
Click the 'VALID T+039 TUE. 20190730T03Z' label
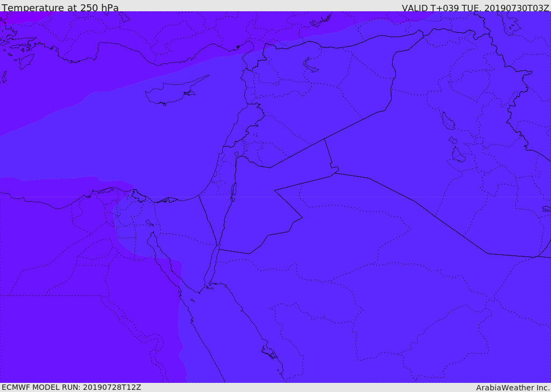[x=476, y=8]
